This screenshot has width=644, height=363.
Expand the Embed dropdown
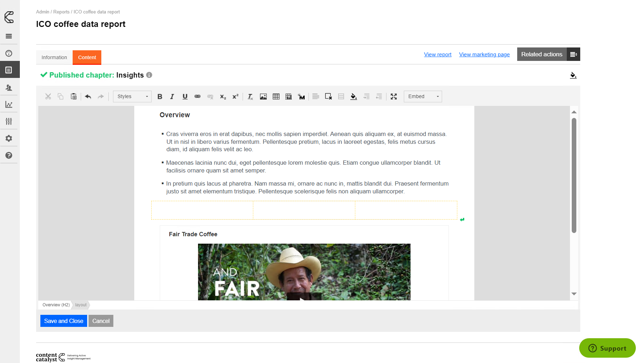click(423, 97)
